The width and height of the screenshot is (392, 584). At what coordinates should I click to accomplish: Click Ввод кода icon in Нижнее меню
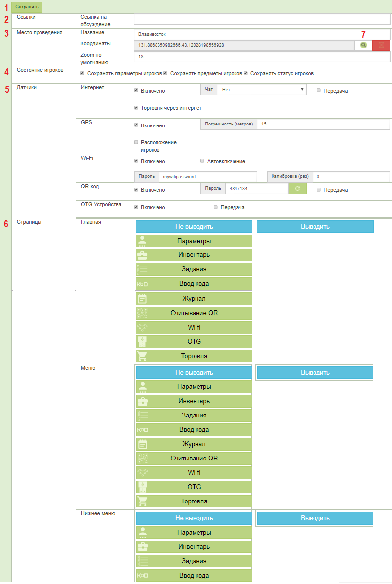(143, 576)
